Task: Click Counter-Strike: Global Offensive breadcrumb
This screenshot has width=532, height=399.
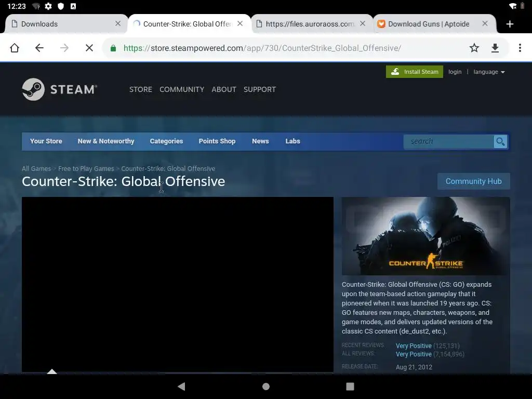Action: (x=168, y=169)
